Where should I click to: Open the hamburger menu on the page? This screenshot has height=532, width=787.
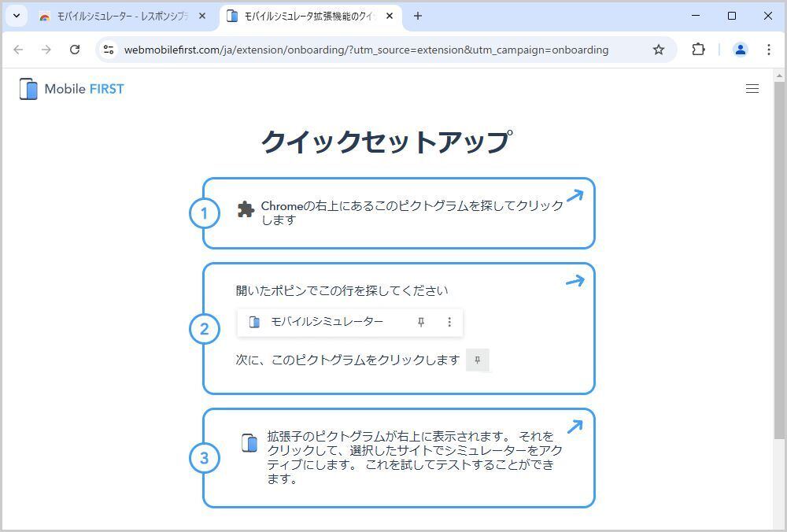pos(752,89)
